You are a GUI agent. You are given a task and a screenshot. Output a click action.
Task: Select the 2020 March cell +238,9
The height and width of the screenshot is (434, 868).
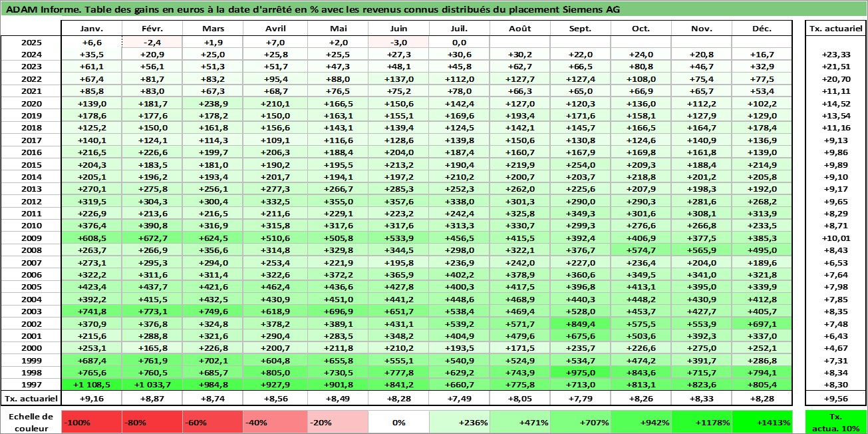[214, 104]
